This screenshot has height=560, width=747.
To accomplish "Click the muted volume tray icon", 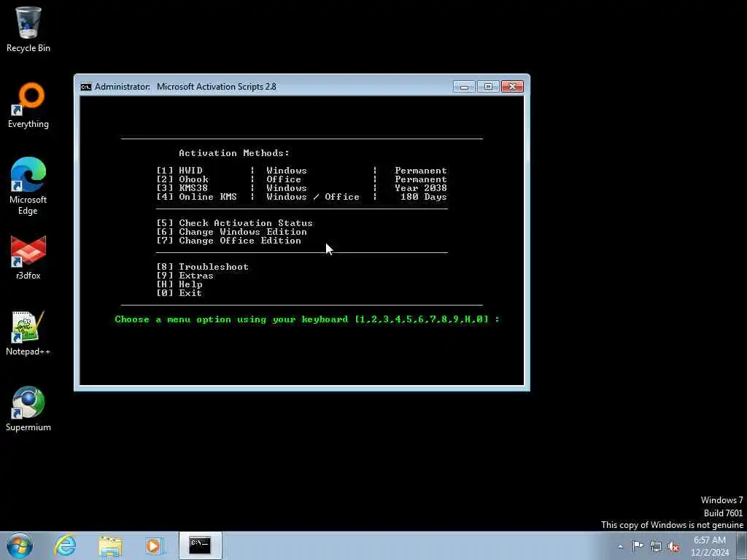I will pyautogui.click(x=673, y=546).
